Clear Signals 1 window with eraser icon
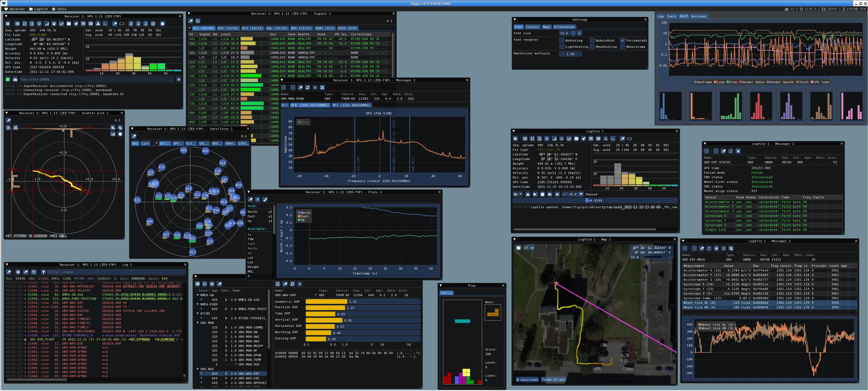This screenshot has height=391, width=868. (191, 21)
